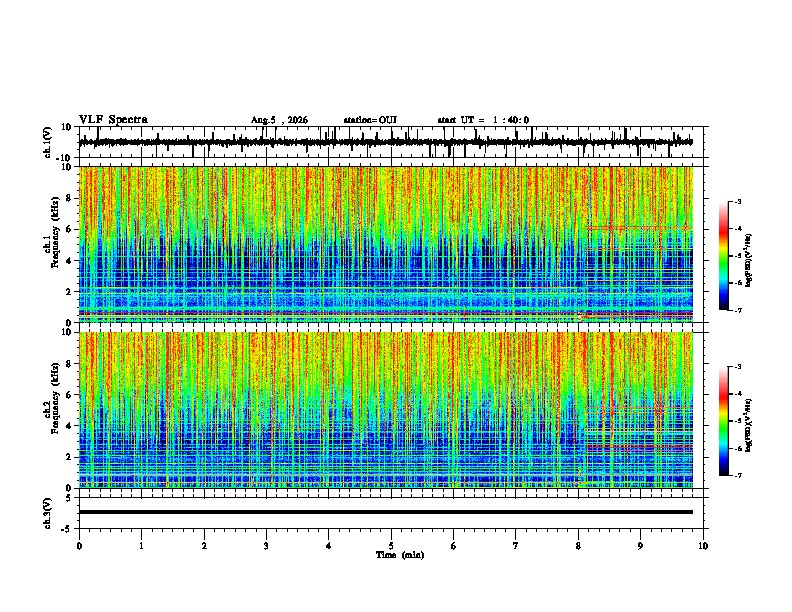This screenshot has width=792, height=612.
Task: Click the ch.2 "Frequency (kHz)" axis label
Action: click(55, 398)
